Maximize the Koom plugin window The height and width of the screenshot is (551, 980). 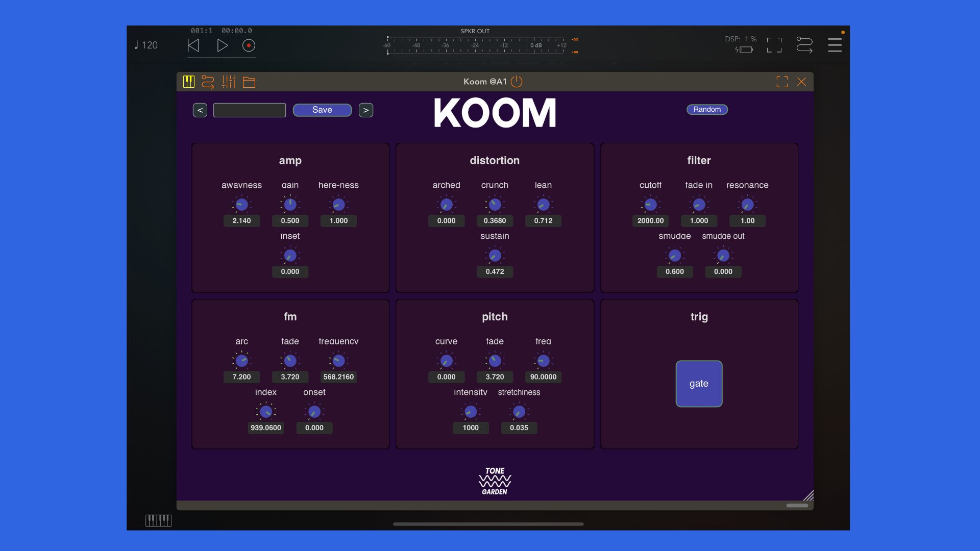(x=782, y=82)
